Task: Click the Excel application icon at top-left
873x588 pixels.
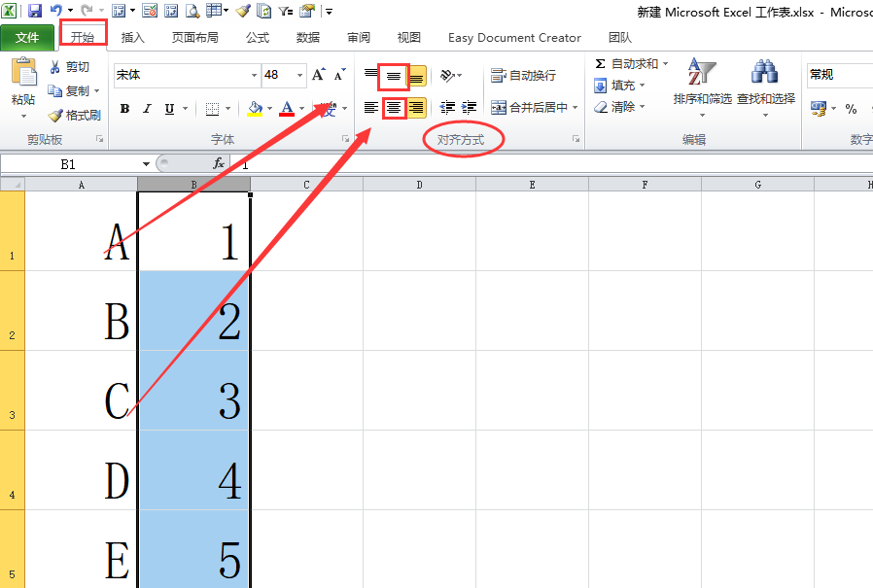Action: (x=9, y=10)
